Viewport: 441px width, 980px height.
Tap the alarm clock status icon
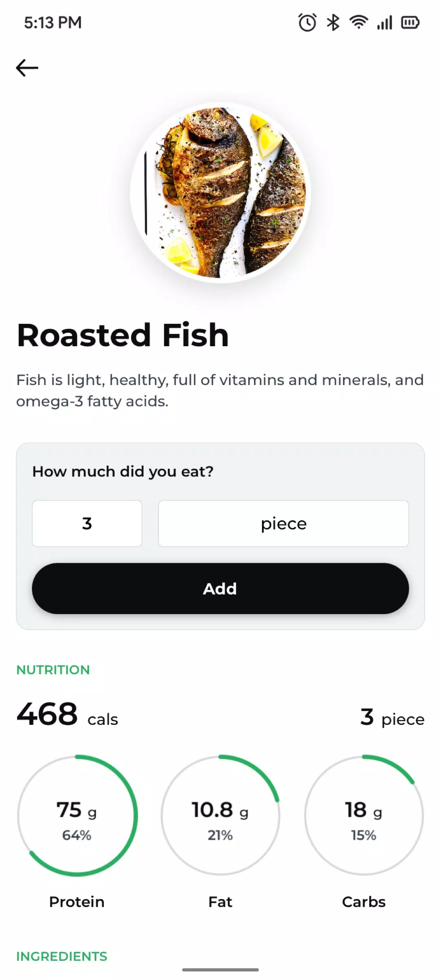(307, 22)
